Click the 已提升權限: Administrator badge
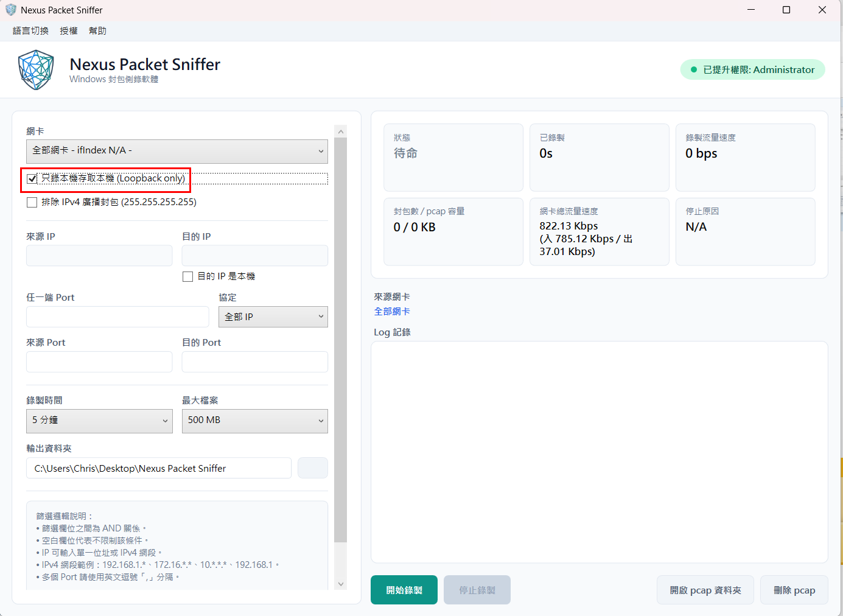The height and width of the screenshot is (616, 843). click(x=753, y=69)
